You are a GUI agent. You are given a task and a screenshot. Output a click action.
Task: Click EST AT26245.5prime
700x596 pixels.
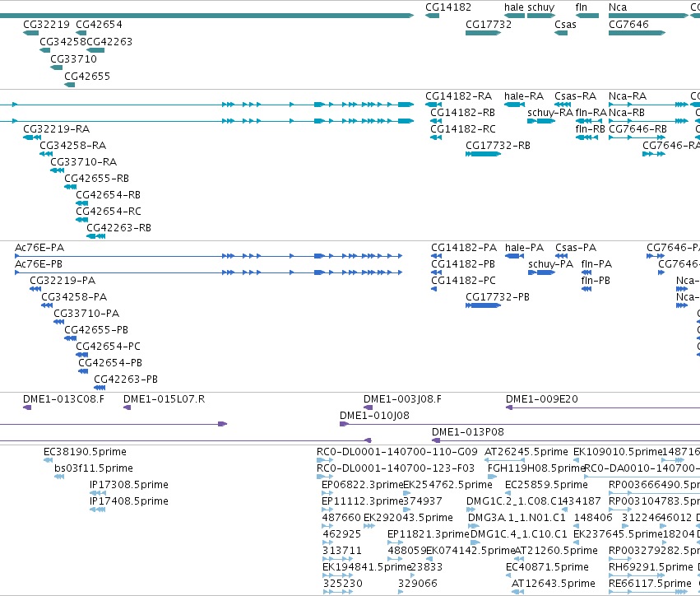(x=526, y=452)
